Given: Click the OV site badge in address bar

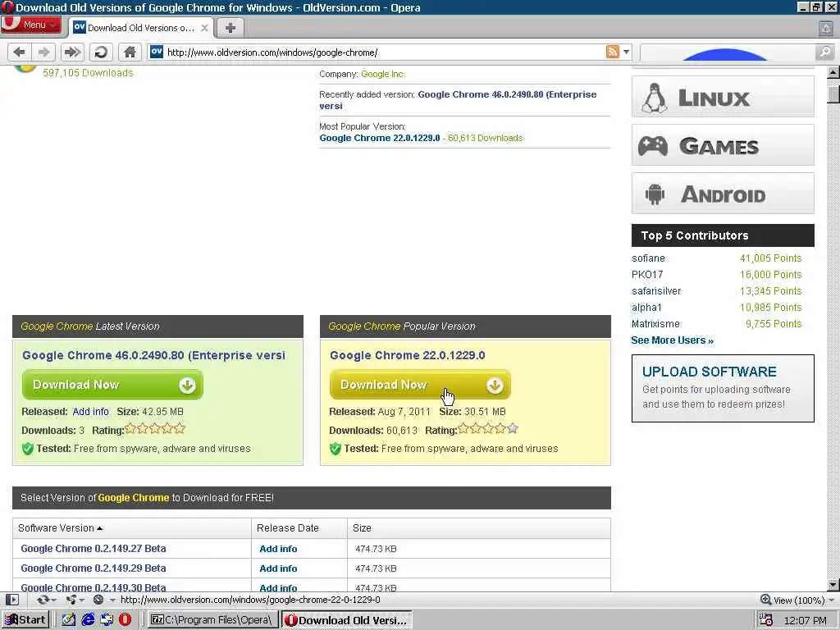Looking at the screenshot, I should click(157, 52).
